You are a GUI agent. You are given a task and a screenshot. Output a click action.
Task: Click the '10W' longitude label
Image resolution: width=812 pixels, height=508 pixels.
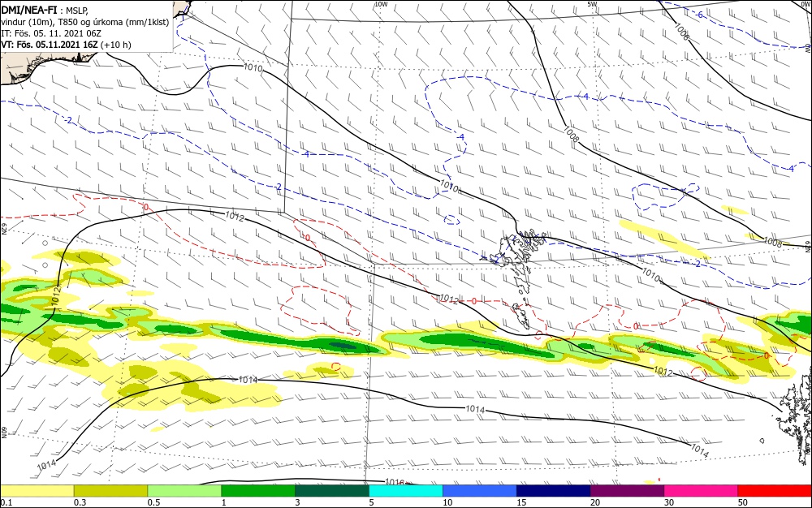pyautogui.click(x=381, y=4)
